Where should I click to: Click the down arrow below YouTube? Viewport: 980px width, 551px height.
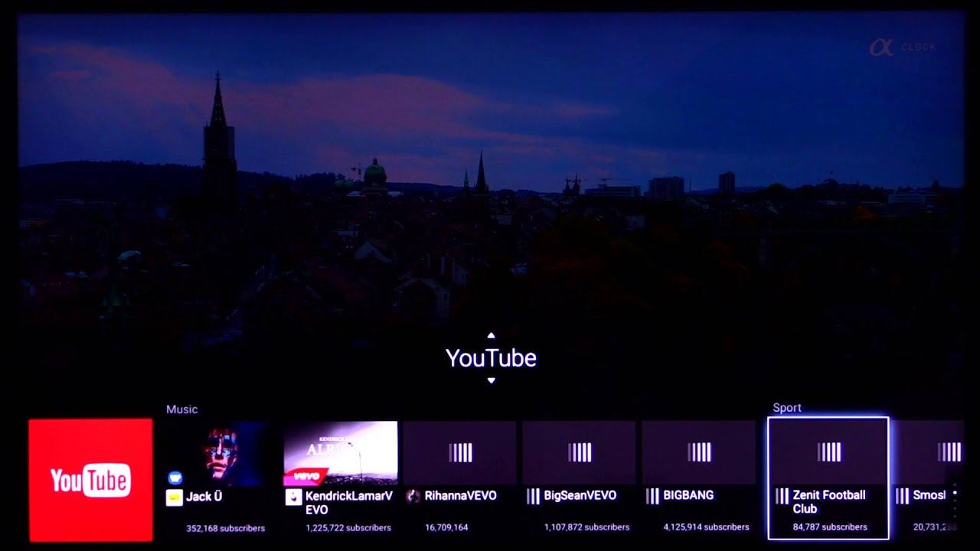pyautogui.click(x=491, y=380)
